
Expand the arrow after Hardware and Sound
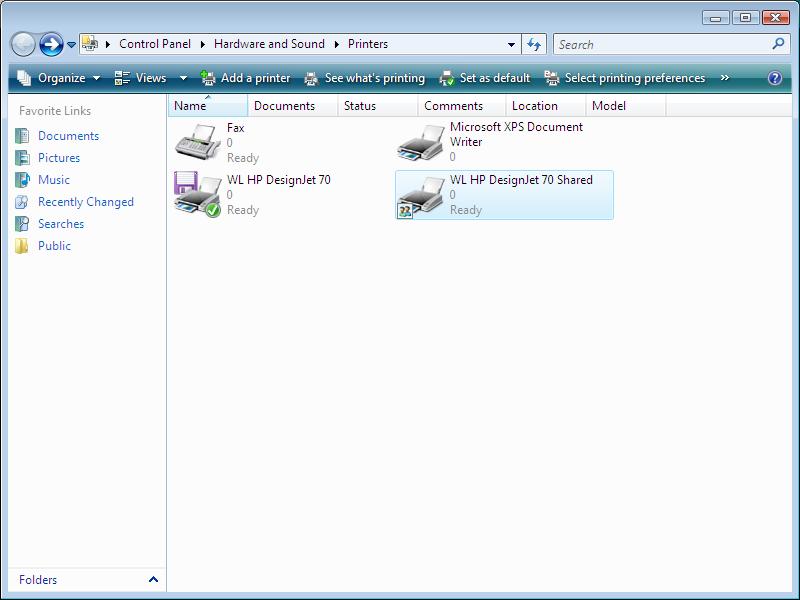coord(337,44)
